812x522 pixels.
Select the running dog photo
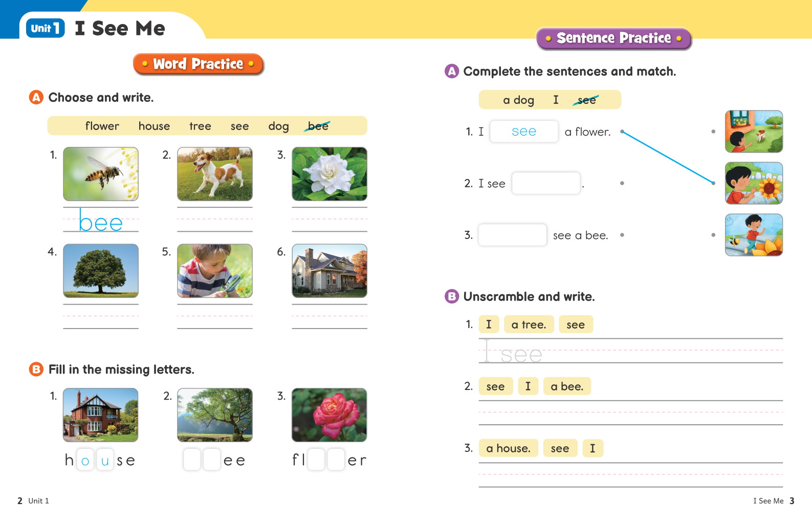pos(215,174)
